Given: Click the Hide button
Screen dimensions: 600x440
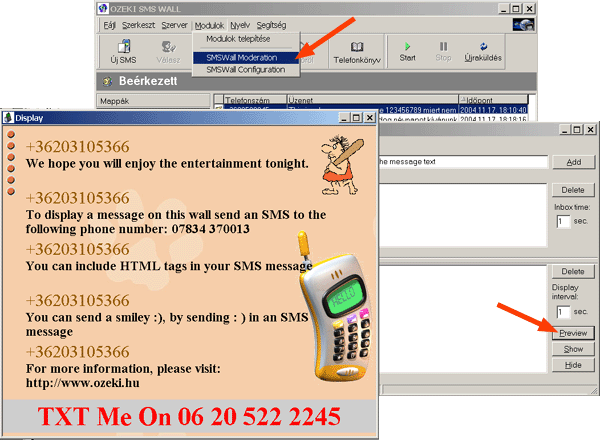Looking at the screenshot, I should coord(573,365).
